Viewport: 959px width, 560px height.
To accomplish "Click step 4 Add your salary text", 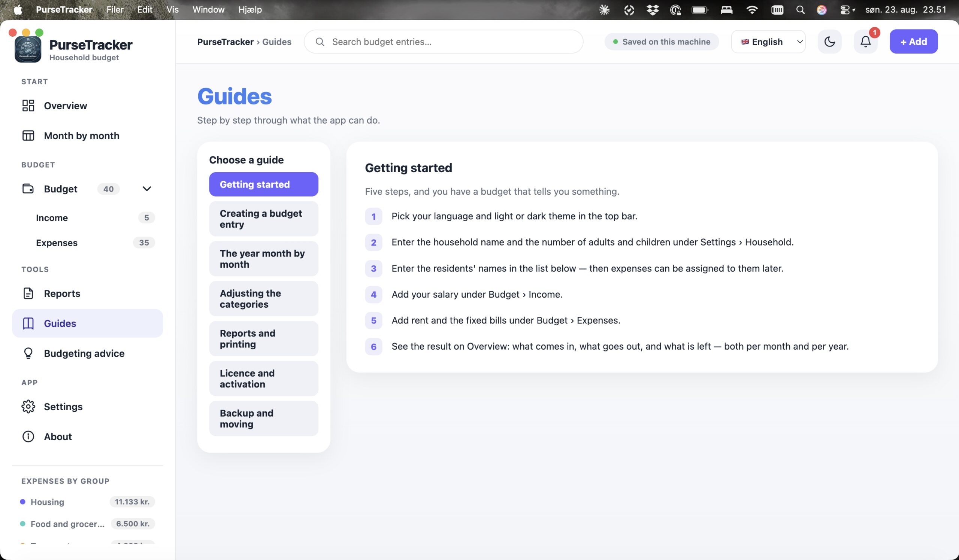I will (477, 294).
